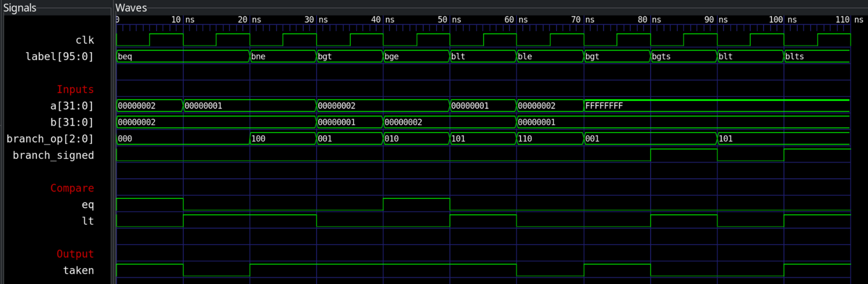Click the 50 ns time ruler mark
This screenshot has height=284, width=868.
point(450,20)
